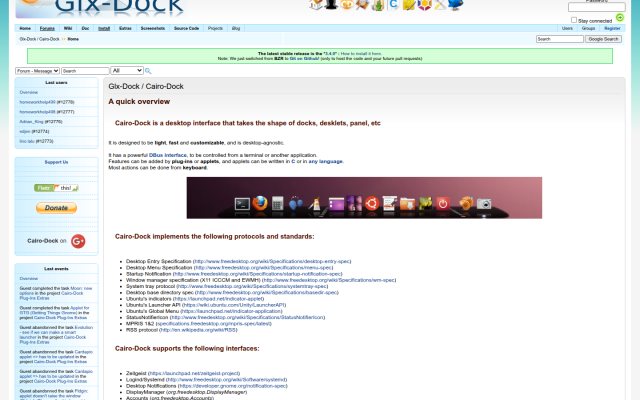Click the dock screenshot banner image
This screenshot has height=400, width=640.
tap(364, 198)
